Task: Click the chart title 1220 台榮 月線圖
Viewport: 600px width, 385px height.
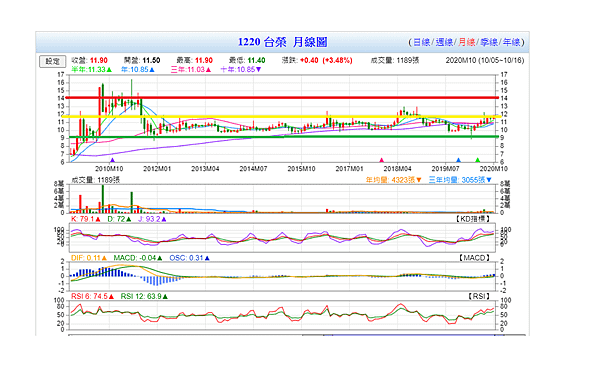Action: pyautogui.click(x=282, y=42)
